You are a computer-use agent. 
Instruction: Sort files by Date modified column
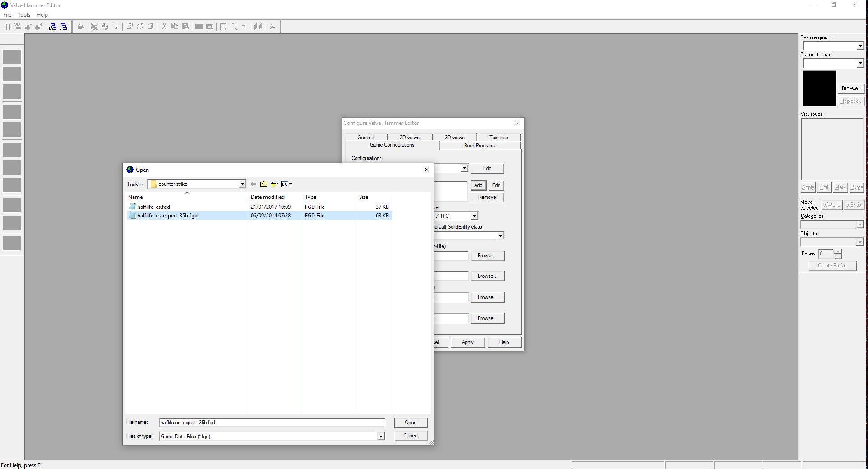tap(275, 197)
